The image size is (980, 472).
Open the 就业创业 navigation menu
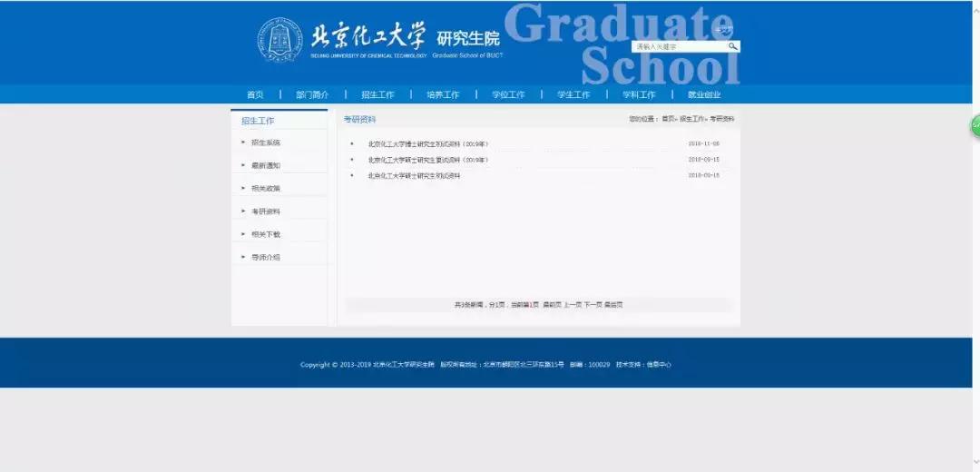tap(704, 95)
